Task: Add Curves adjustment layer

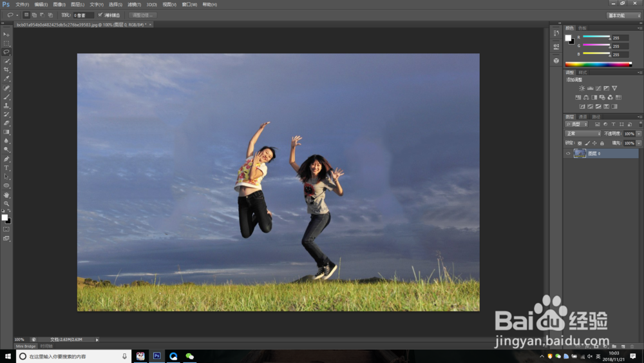Action: [598, 88]
